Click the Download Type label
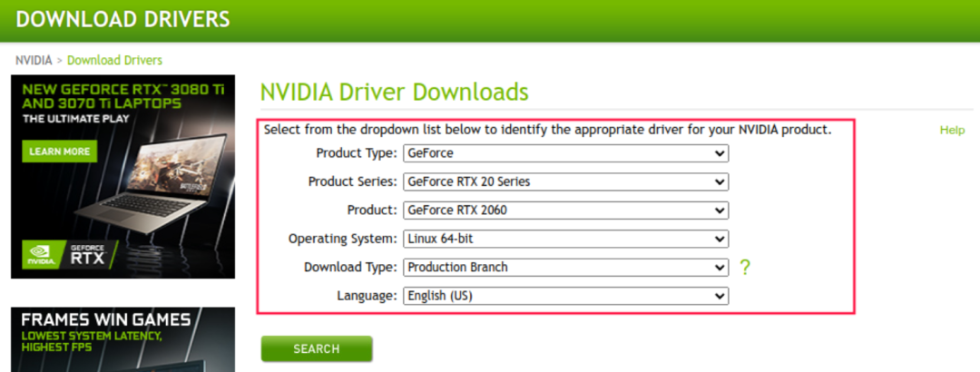The height and width of the screenshot is (372, 980). point(350,267)
